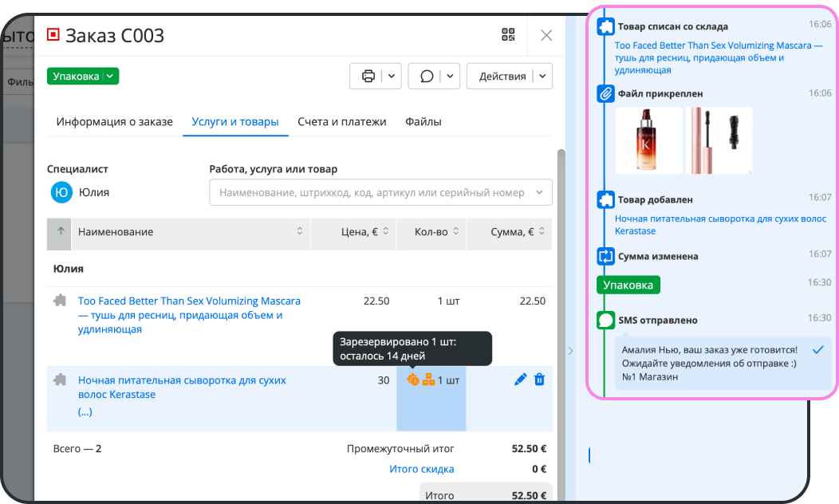The width and height of the screenshot is (839, 504).
Task: Click the SMS delivered checkmark icon
Action: (817, 350)
